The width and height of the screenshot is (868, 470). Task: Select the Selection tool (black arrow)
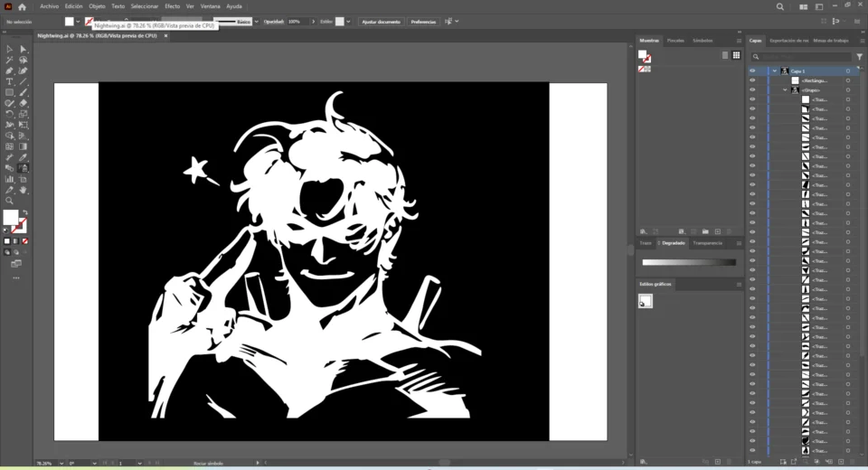pos(9,50)
